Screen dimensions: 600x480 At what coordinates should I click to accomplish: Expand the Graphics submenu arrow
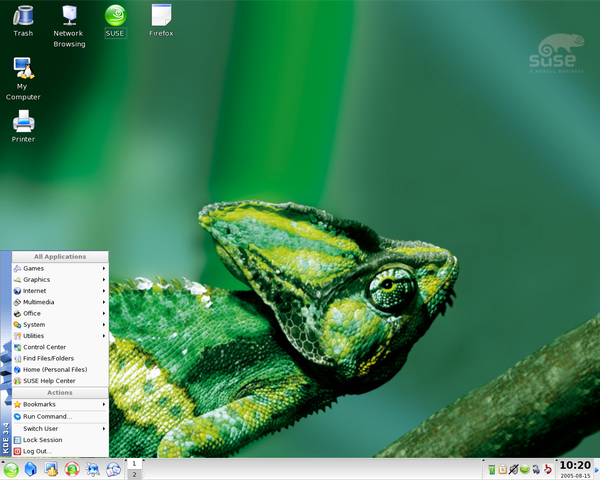tap(104, 280)
